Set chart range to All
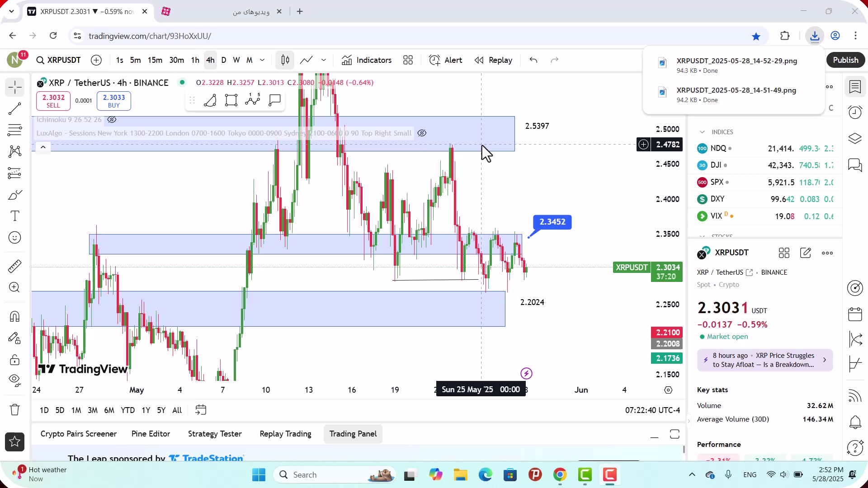 (177, 410)
